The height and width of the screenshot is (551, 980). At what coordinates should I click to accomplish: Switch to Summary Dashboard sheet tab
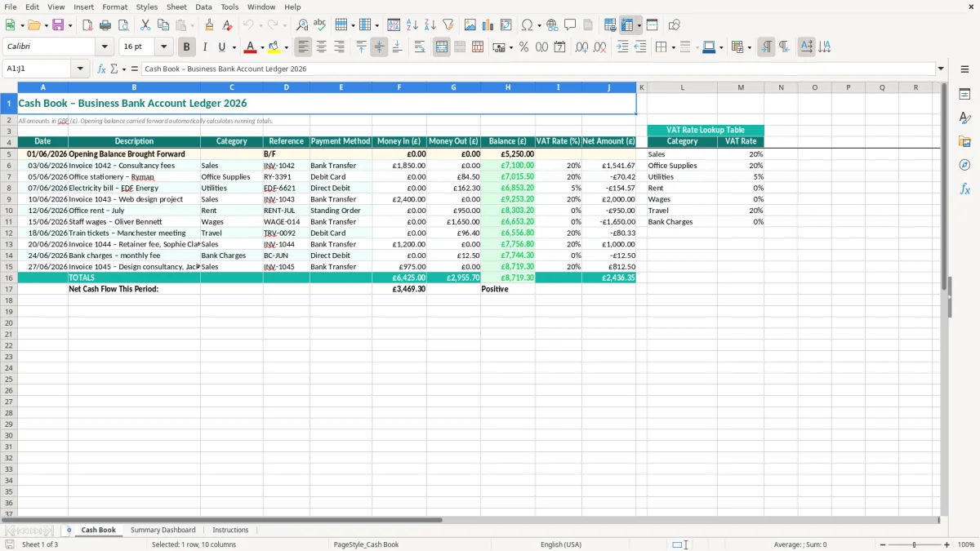[163, 530]
